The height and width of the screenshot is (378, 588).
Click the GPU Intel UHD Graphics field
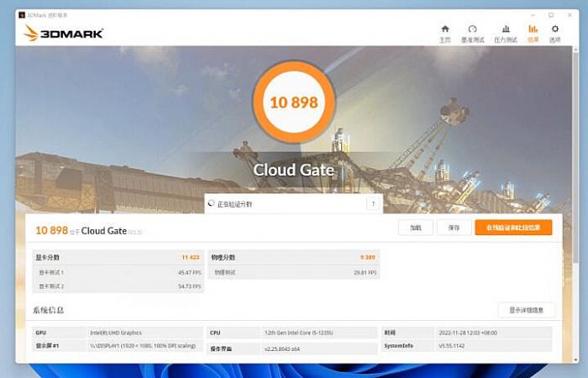[x=118, y=333]
